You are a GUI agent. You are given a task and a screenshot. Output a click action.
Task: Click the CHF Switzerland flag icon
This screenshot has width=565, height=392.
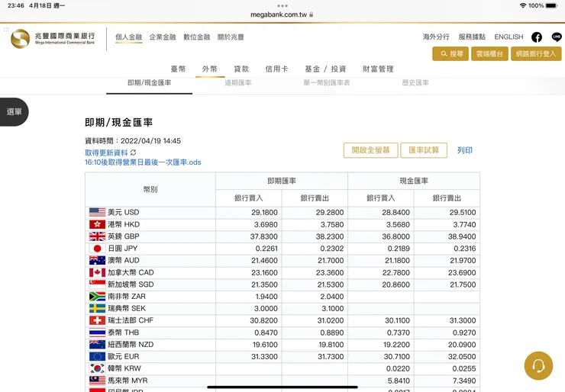(97, 320)
